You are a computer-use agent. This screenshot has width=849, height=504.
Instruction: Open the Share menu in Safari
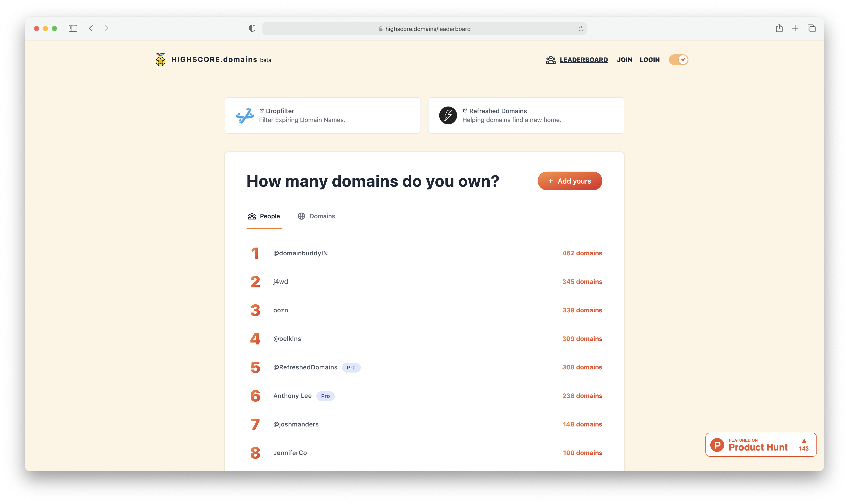[x=779, y=28]
